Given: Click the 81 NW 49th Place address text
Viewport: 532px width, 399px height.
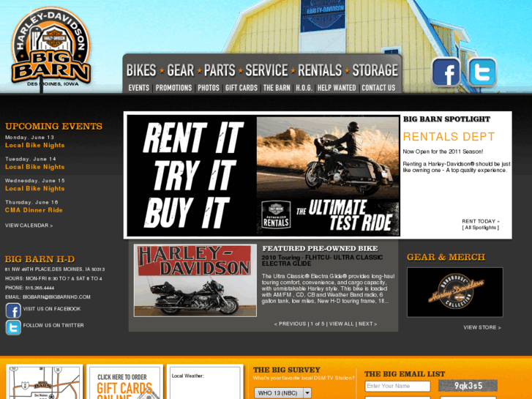Looking at the screenshot, I should tap(55, 269).
